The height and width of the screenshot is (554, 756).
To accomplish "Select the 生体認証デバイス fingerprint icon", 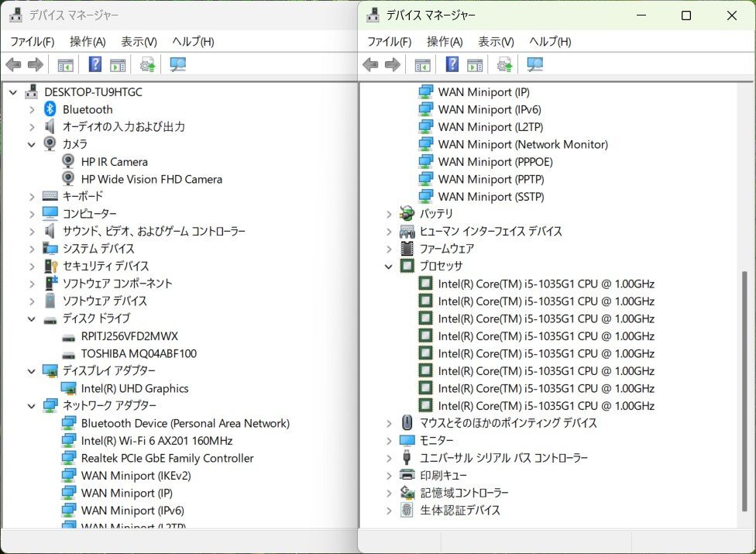I will (407, 510).
